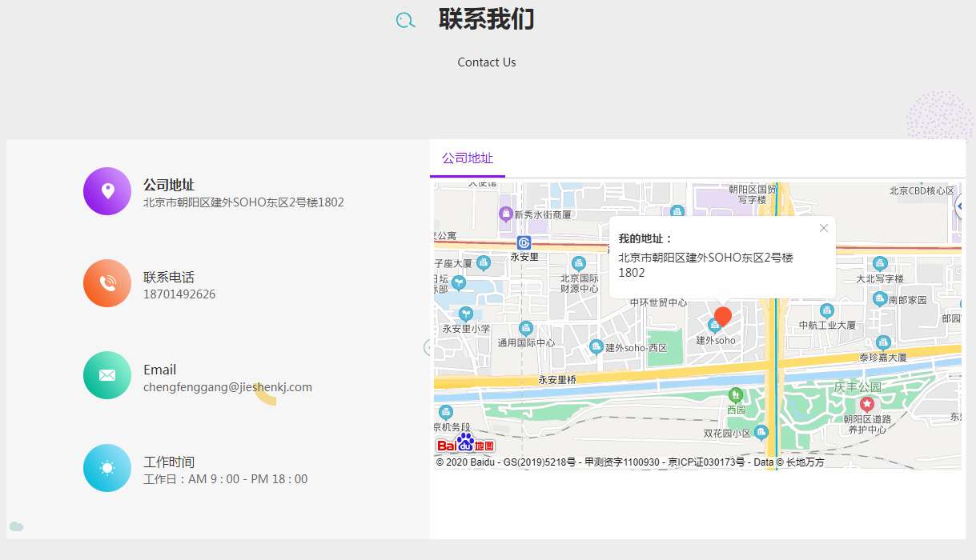
Task: Select the 公司地址 tab
Action: (468, 158)
